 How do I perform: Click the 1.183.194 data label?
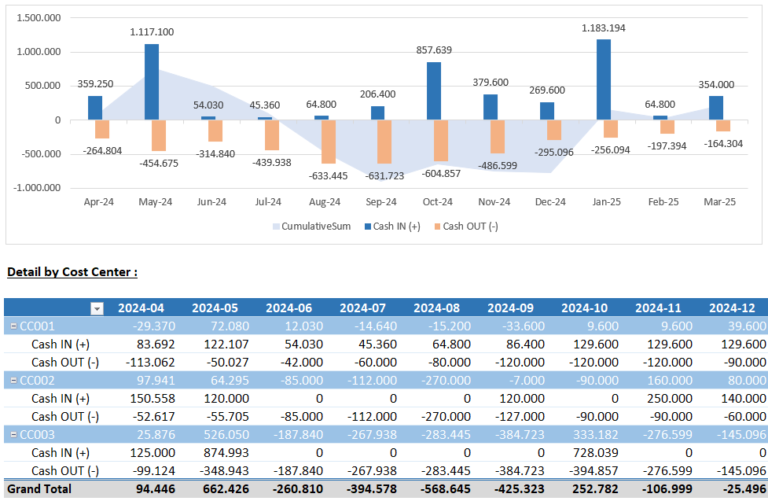click(603, 28)
